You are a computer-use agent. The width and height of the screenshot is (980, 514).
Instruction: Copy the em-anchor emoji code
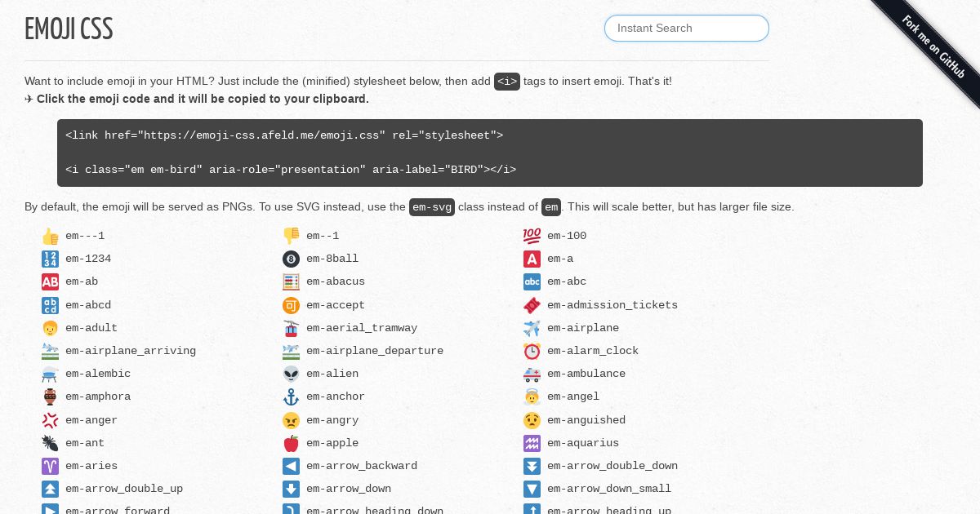pos(336,397)
